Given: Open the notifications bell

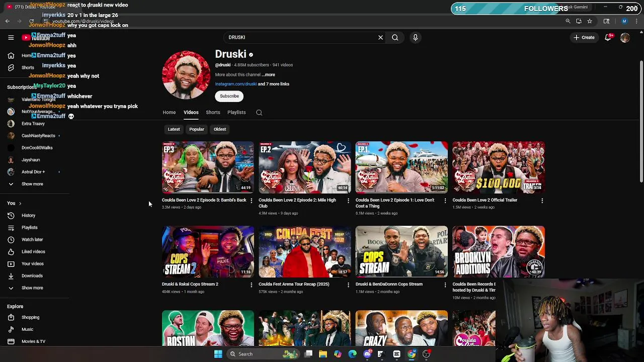Looking at the screenshot, I should click(608, 37).
